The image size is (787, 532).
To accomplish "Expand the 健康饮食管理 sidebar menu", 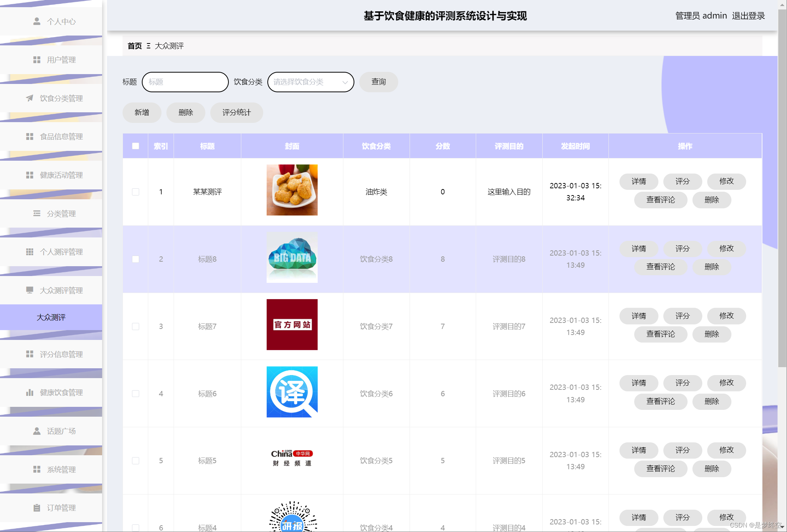I will (x=51, y=392).
